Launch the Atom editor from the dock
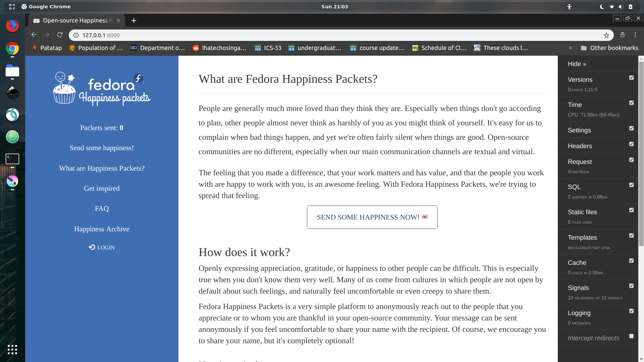 pos(12,137)
